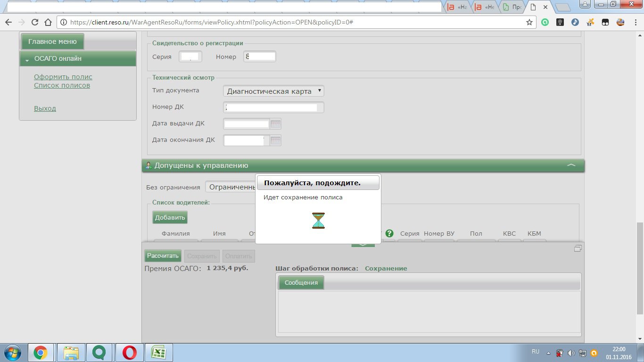The image size is (644, 362).
Task: Open Chrome from the taskbar
Action: (x=40, y=352)
